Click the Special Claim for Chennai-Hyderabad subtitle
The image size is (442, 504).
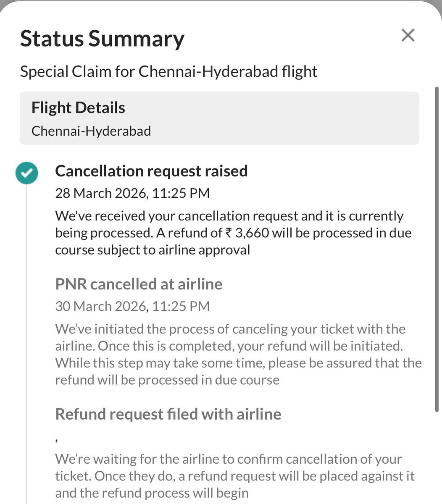[x=168, y=71]
